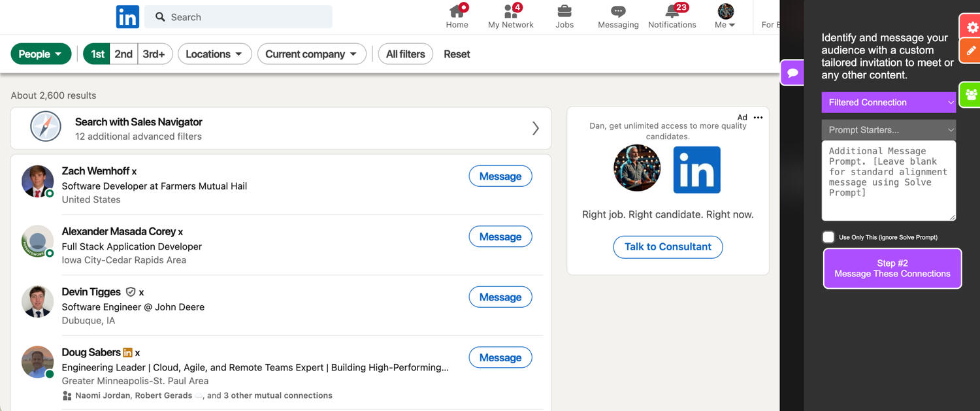
Task: Open the Filtered Connection dropdown
Action: coord(889,103)
